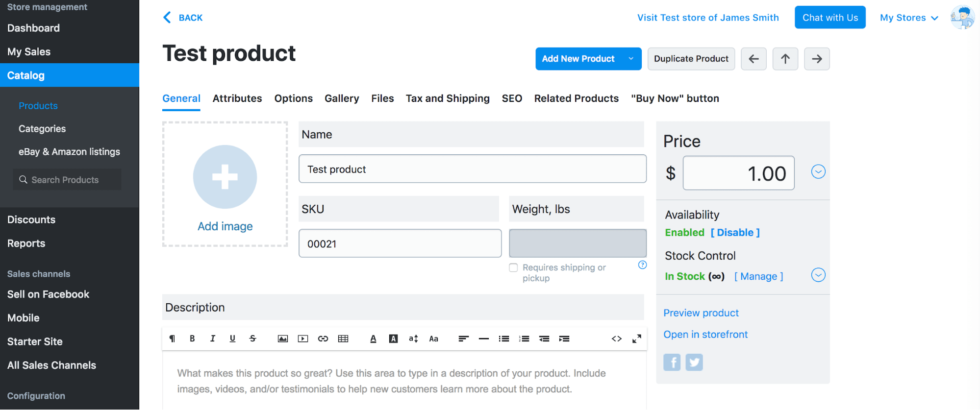The image size is (980, 410).
Task: Go to the next product arrow
Action: click(x=817, y=59)
